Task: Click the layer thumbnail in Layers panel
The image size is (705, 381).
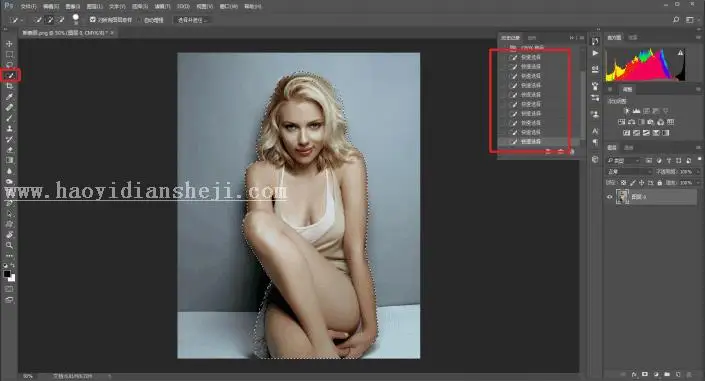Action: (622, 197)
